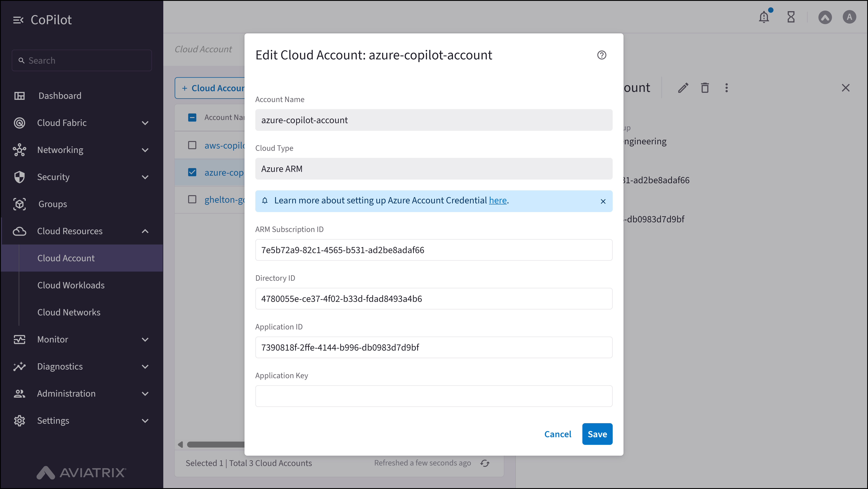This screenshot has width=868, height=489.
Task: Open the Azure Account Credential here link
Action: click(x=498, y=200)
